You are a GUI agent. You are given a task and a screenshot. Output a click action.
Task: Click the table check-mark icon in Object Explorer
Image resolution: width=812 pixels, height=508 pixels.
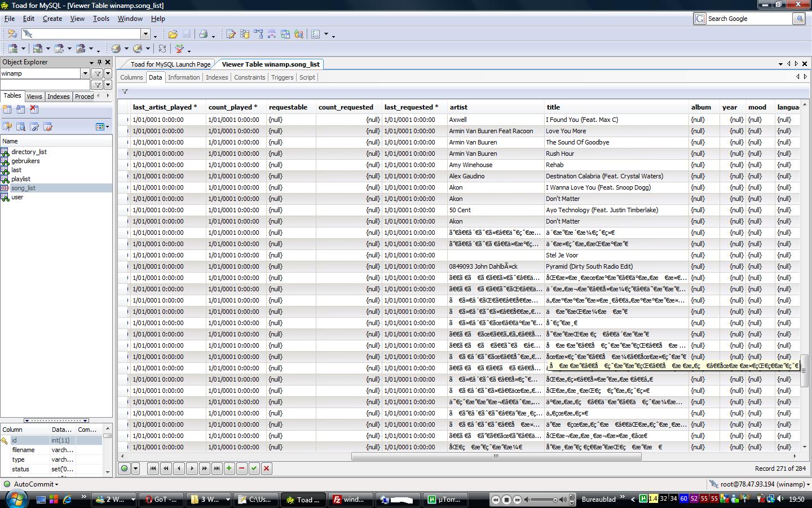pyautogui.click(x=48, y=126)
